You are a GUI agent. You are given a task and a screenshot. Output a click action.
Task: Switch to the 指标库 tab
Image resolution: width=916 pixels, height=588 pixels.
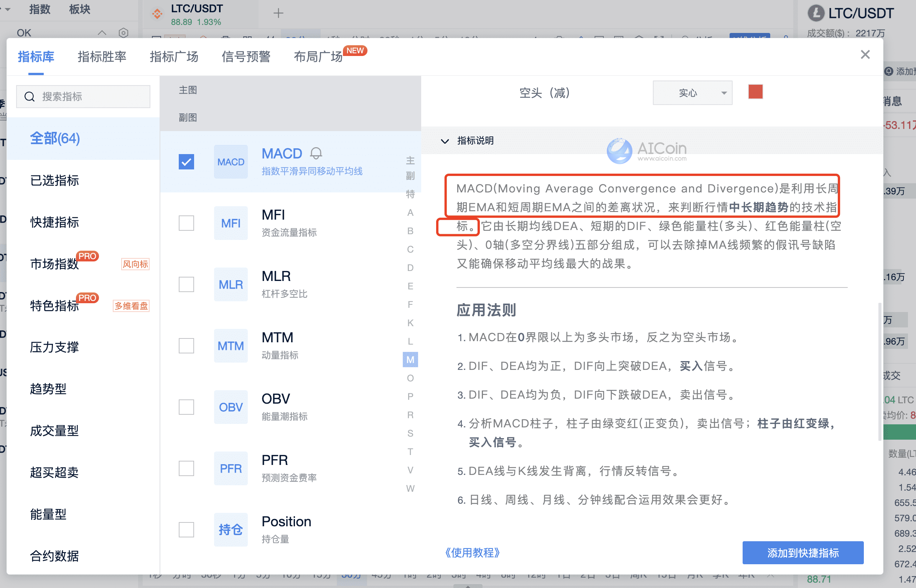(x=36, y=57)
